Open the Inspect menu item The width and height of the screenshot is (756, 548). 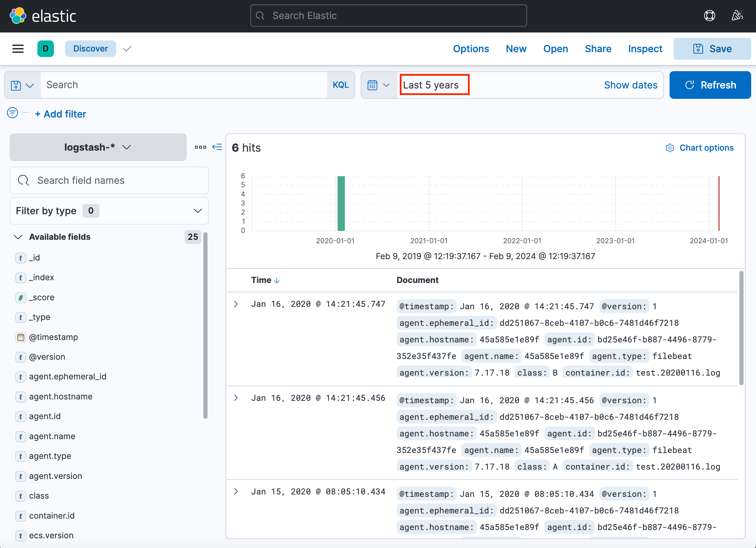click(645, 49)
